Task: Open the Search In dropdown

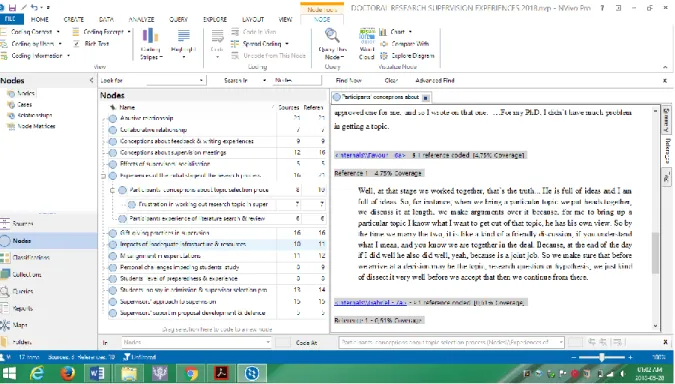Action: click(264, 81)
